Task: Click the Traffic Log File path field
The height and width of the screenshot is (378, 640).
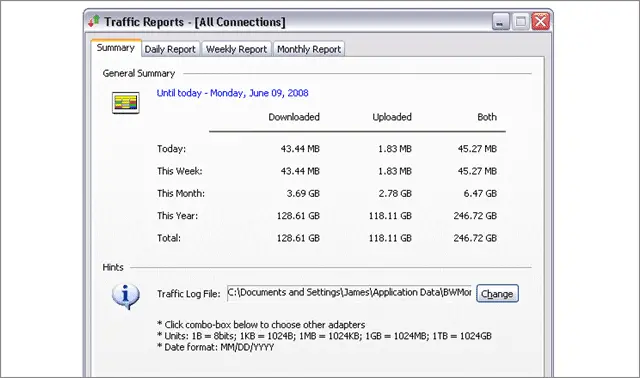Action: coord(349,293)
